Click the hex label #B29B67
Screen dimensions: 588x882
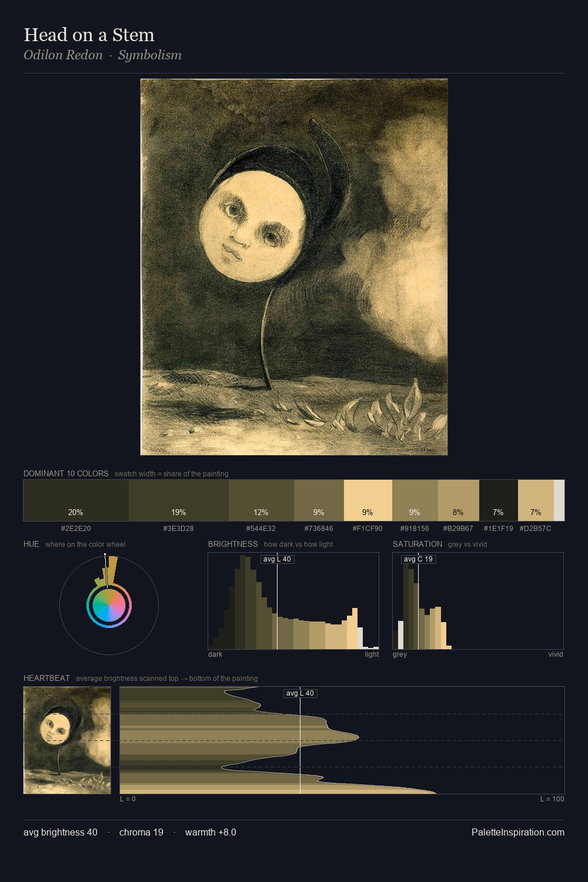[458, 529]
